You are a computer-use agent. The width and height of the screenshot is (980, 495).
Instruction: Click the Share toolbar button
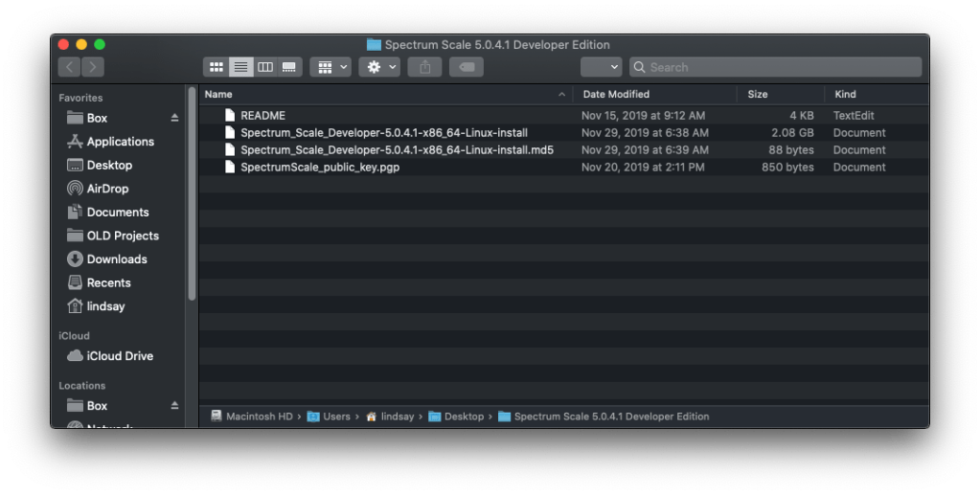tap(424, 67)
